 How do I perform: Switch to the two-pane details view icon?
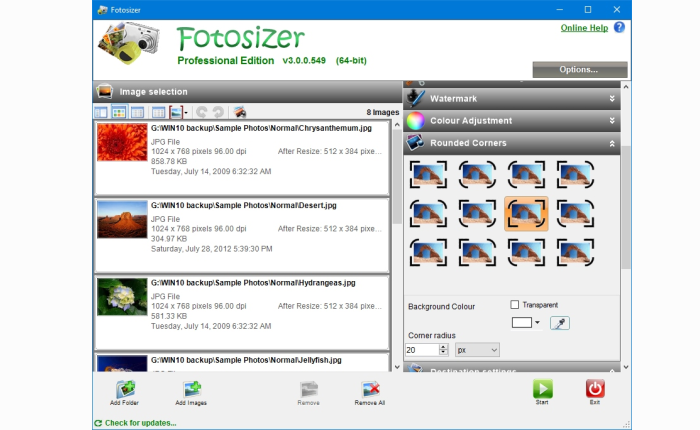pos(101,112)
